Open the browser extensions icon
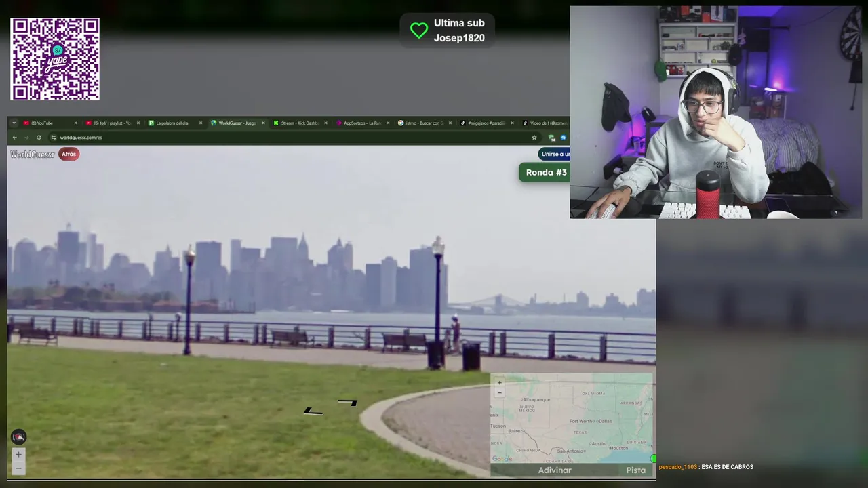Viewport: 868px width, 488px height. [x=551, y=138]
